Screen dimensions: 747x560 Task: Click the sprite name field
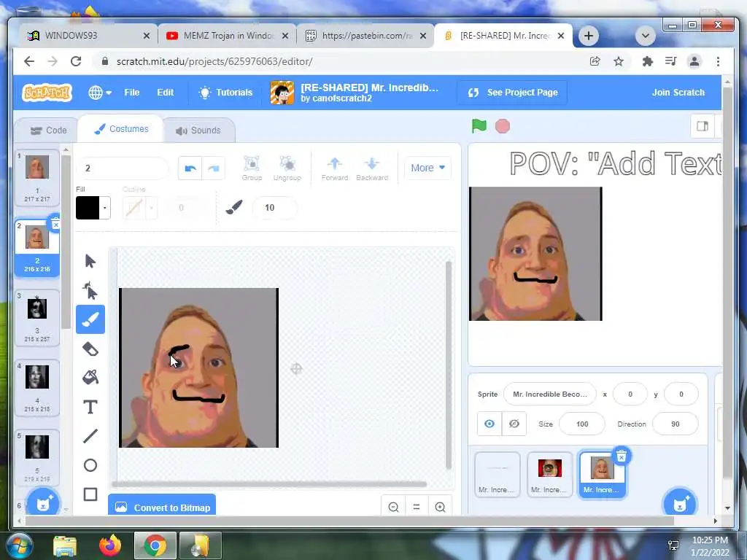click(x=550, y=394)
